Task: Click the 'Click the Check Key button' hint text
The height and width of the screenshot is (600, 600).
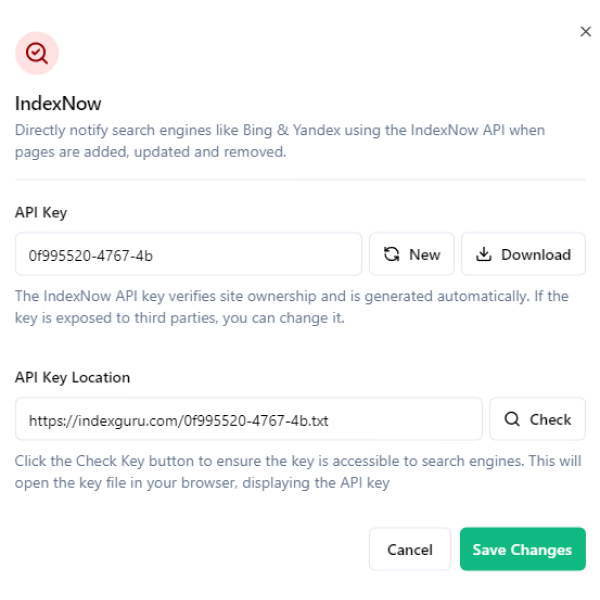Action: (x=298, y=472)
